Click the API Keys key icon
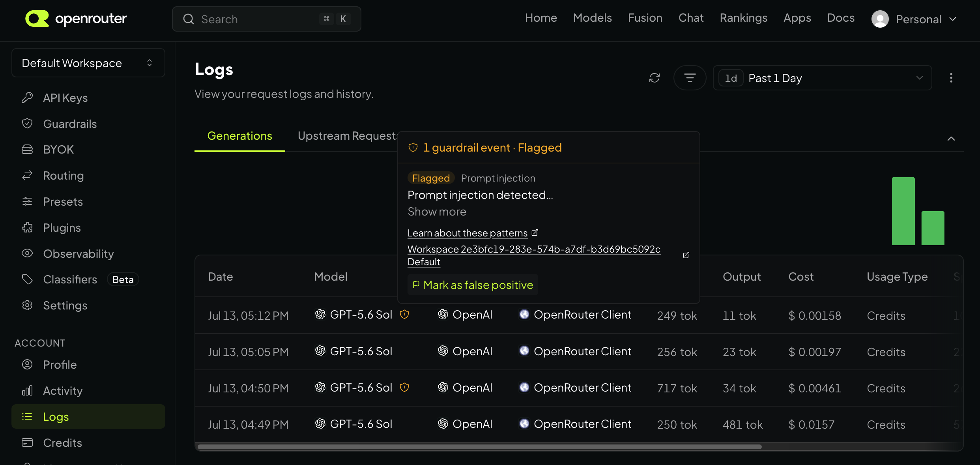The image size is (980, 465). (x=27, y=97)
